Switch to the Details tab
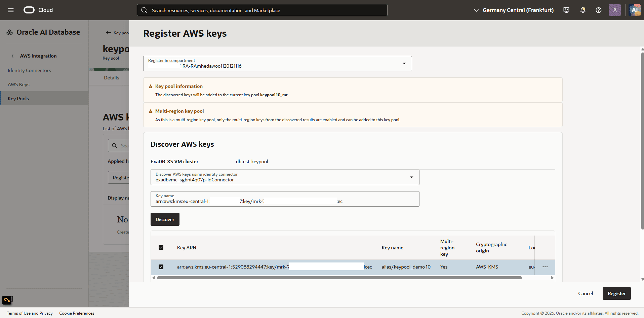This screenshot has width=644, height=318. (112, 78)
